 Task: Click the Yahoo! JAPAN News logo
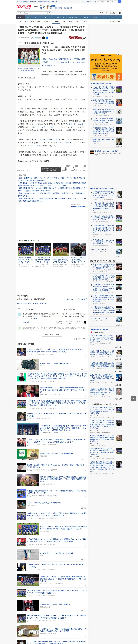28,7
